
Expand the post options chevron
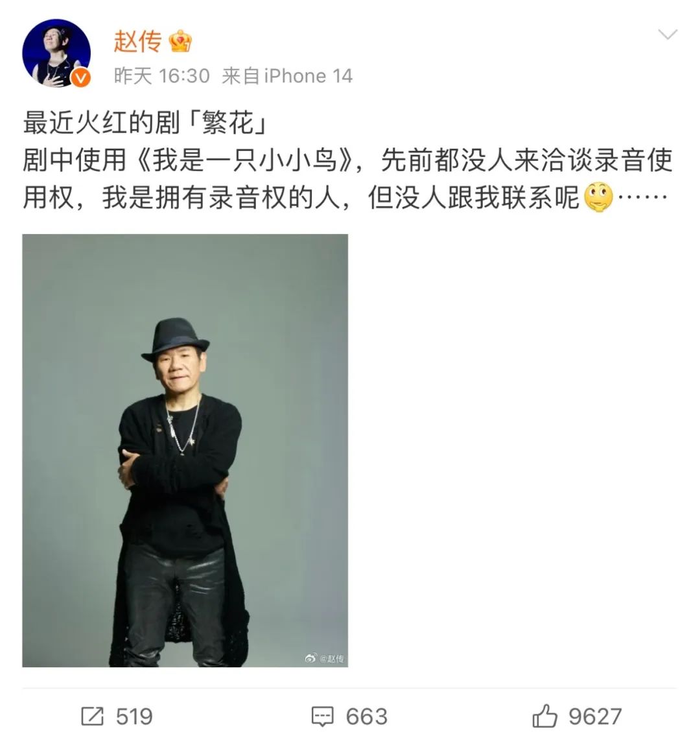point(667,34)
